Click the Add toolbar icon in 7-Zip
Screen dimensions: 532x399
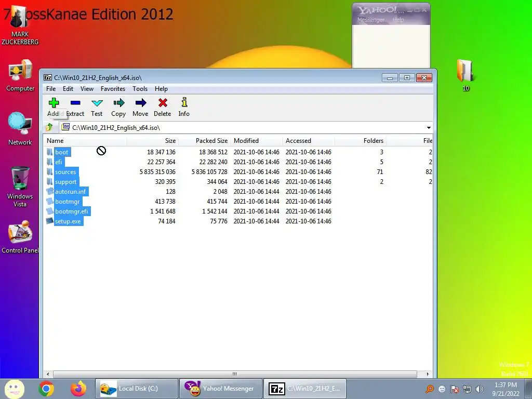pos(54,102)
